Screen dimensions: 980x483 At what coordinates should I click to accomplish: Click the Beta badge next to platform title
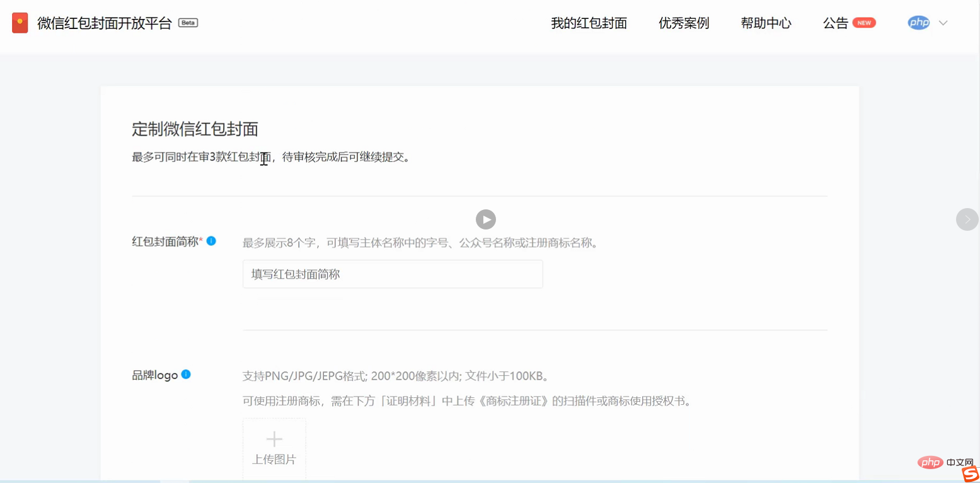(188, 23)
